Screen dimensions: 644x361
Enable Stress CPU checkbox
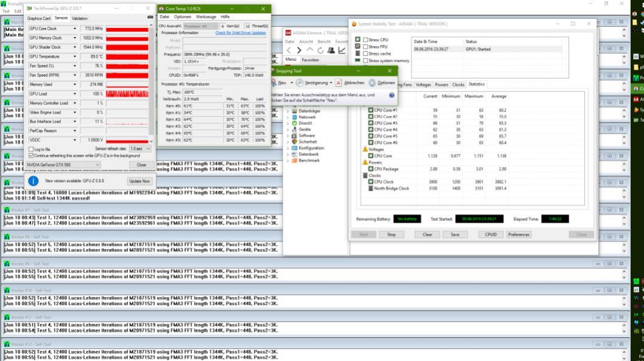(x=365, y=40)
